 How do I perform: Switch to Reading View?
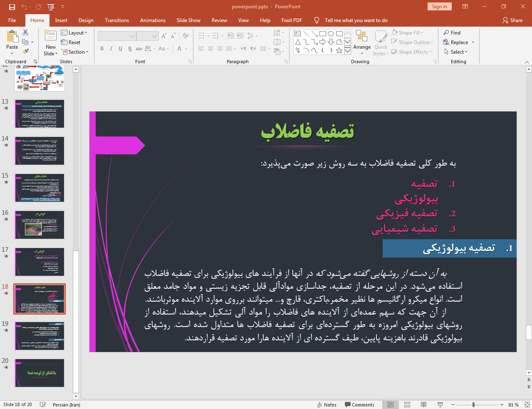(x=423, y=404)
